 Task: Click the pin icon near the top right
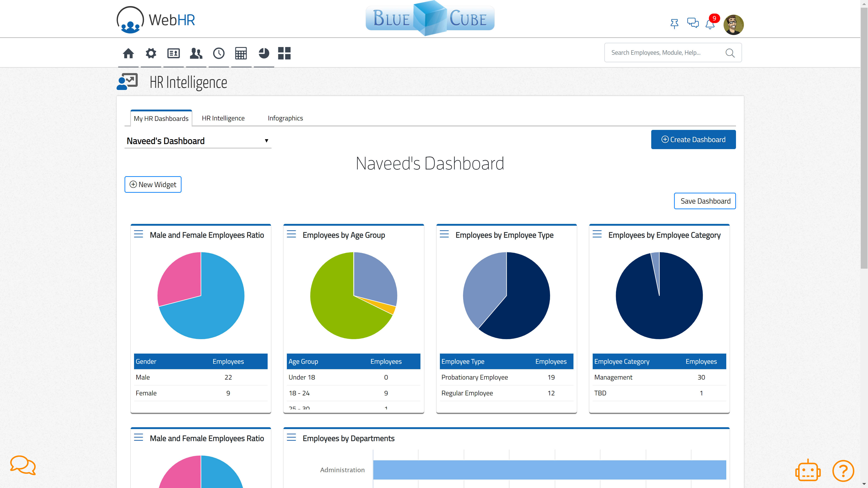point(675,23)
